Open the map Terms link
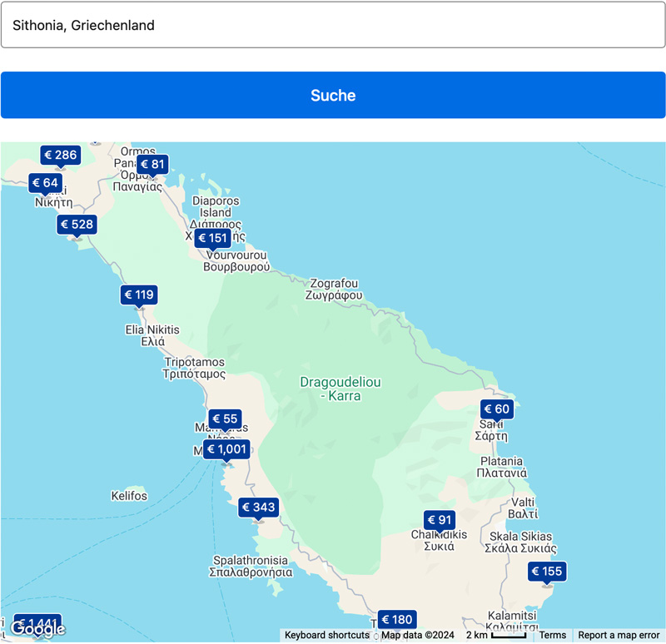This screenshot has width=666, height=644. click(x=553, y=635)
